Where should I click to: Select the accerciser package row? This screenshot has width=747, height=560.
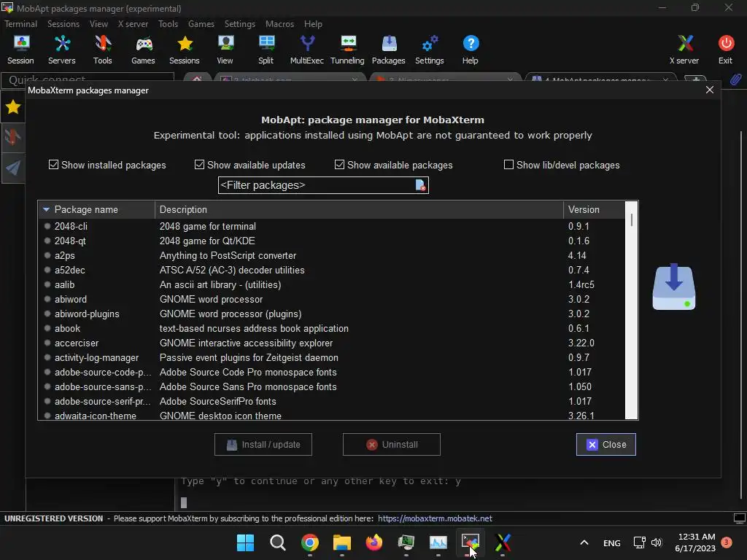coord(331,343)
